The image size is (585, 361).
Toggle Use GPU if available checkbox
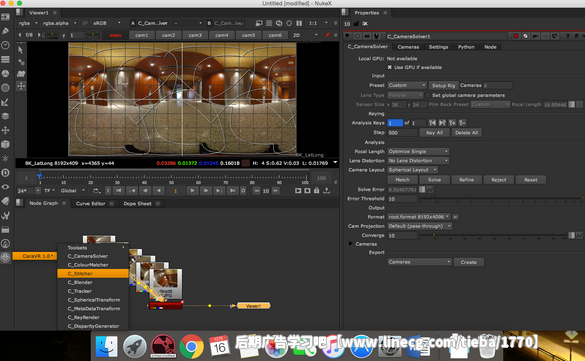390,67
